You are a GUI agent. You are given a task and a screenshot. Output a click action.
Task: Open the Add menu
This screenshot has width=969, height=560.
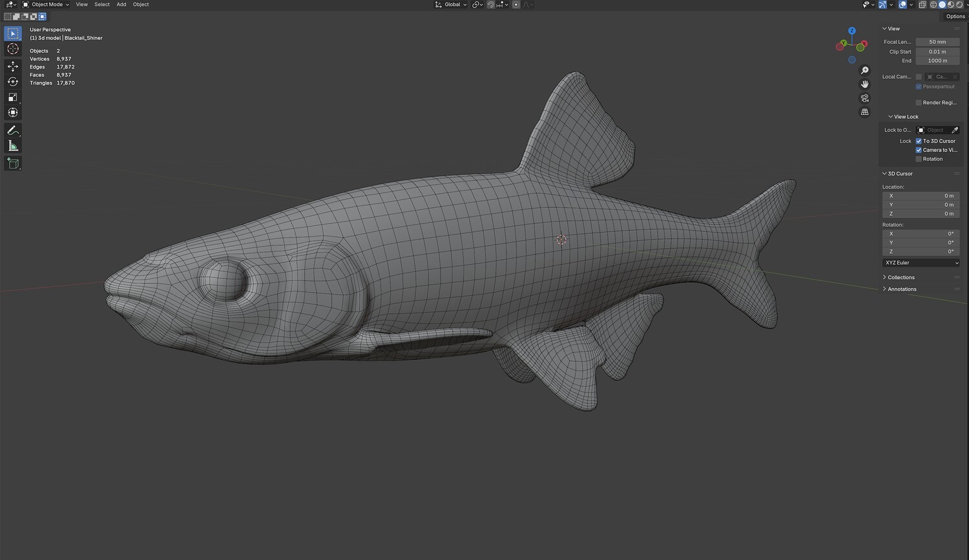(121, 5)
